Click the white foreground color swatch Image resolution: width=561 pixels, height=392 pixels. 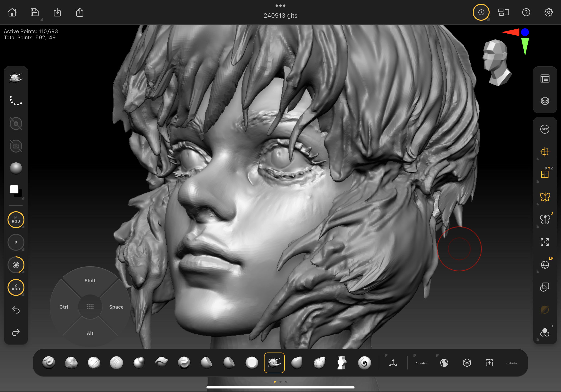point(14,189)
